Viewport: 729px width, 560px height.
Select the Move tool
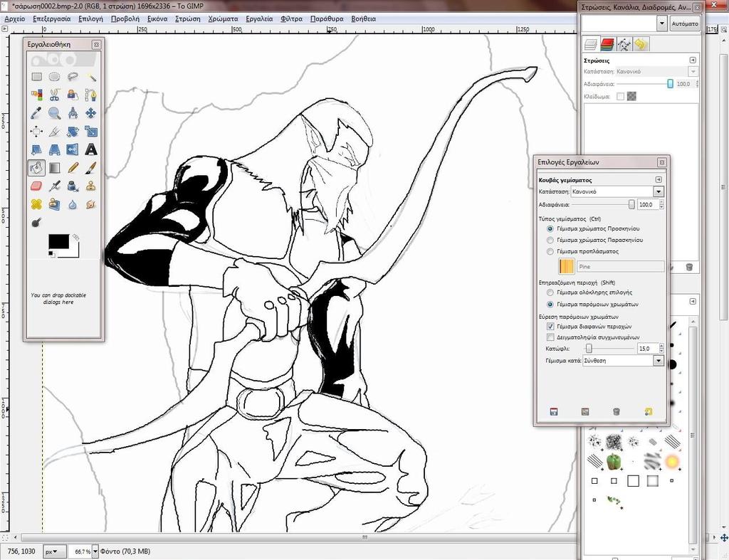pos(90,113)
